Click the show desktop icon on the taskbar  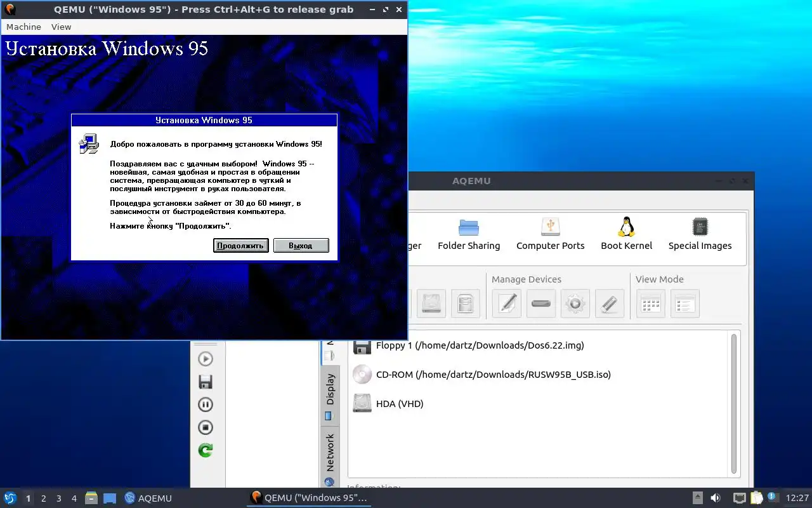coord(110,498)
